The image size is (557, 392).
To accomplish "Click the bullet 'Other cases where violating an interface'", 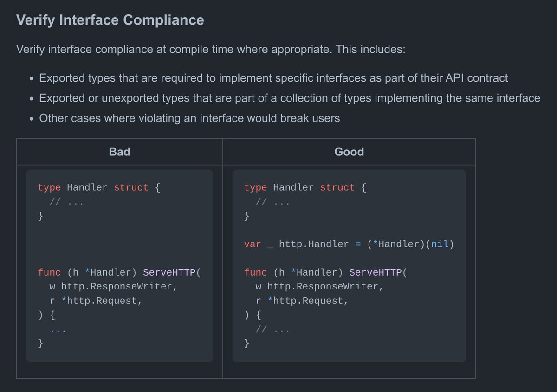I will pyautogui.click(x=189, y=118).
